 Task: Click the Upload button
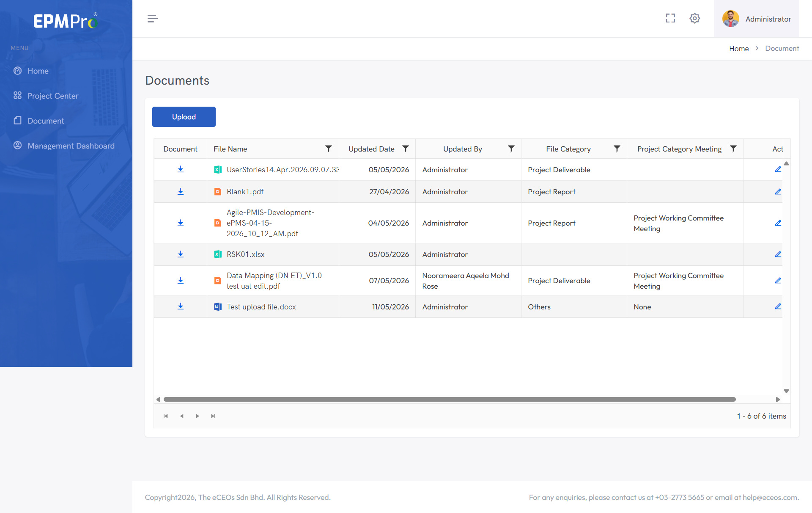pyautogui.click(x=184, y=117)
